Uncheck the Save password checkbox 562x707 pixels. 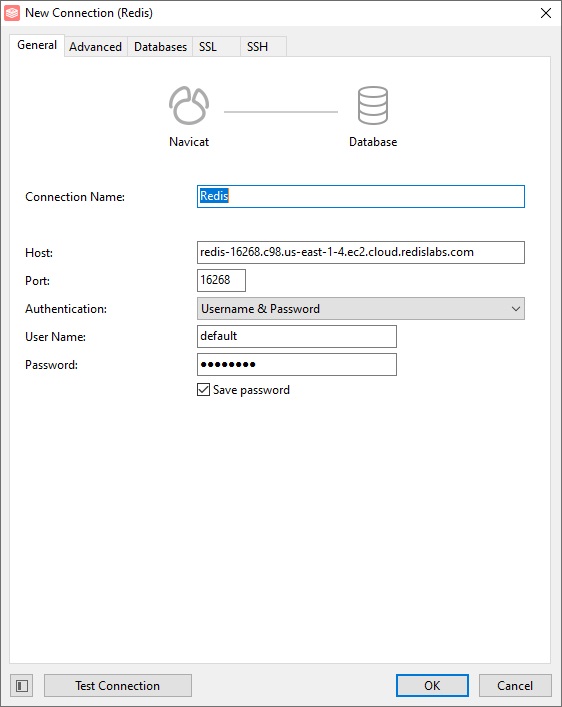coord(203,390)
